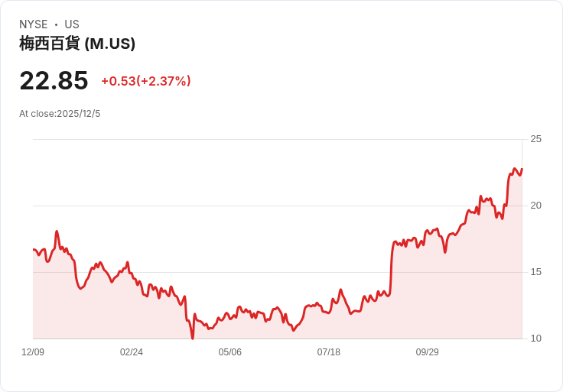Click the +0.53(+2.37%) price change
563x392 pixels.
click(146, 81)
